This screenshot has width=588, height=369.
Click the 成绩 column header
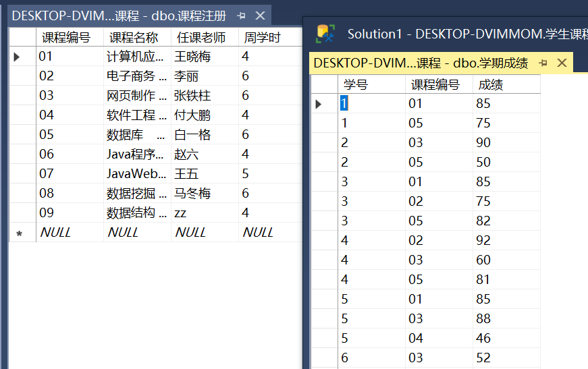491,85
